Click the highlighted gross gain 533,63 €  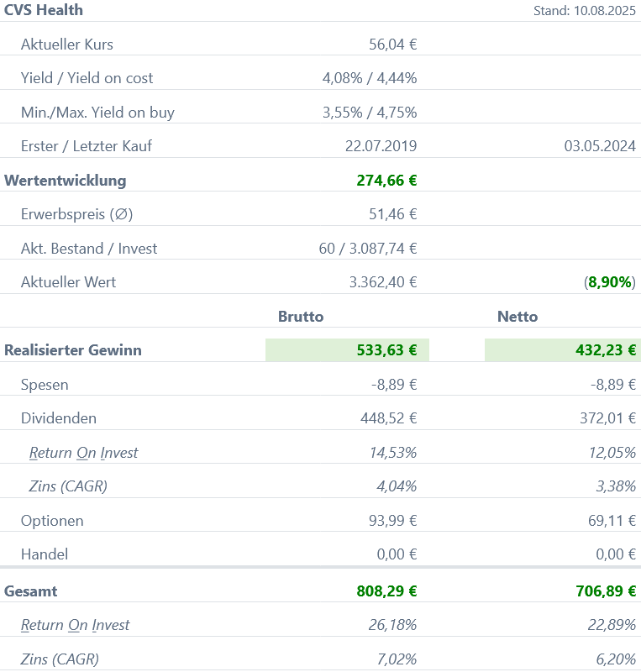point(386,350)
